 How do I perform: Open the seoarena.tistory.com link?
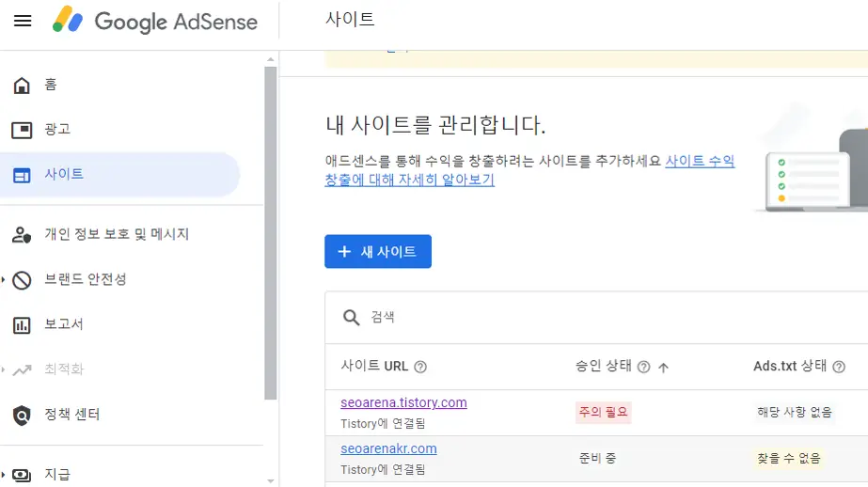[403, 402]
